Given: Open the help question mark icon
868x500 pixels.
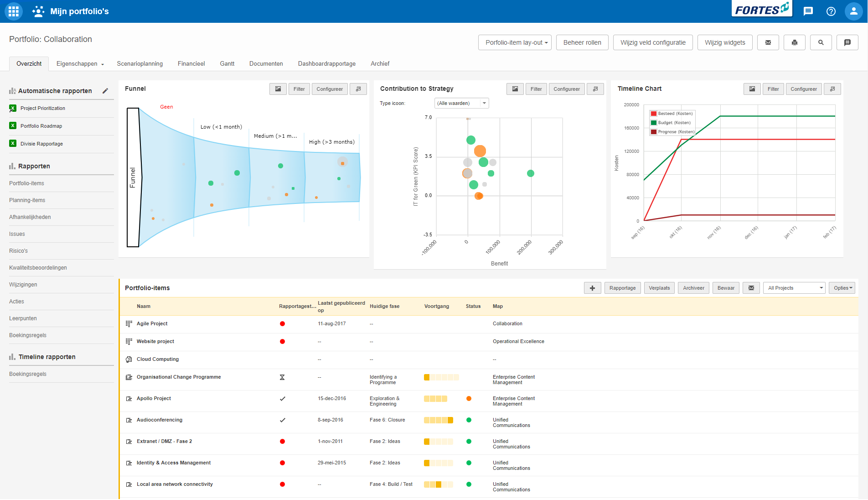Looking at the screenshot, I should tap(831, 11).
